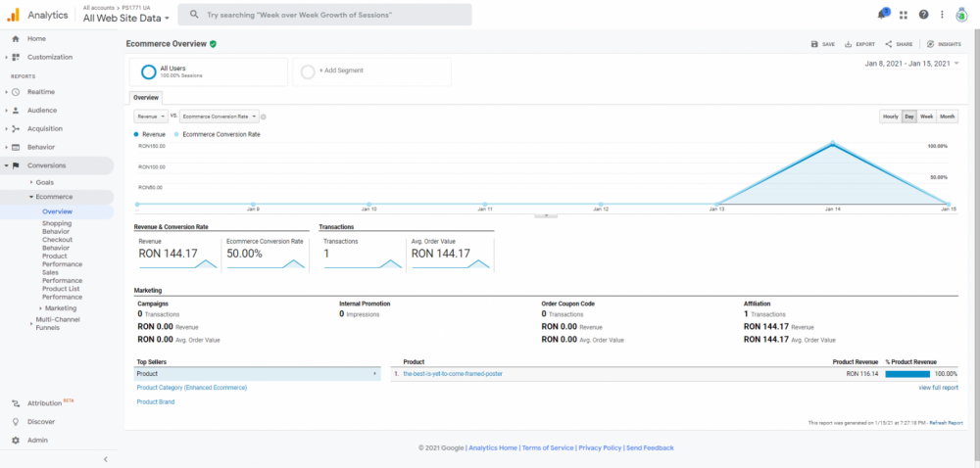Open the Google apps grid icon

904,15
